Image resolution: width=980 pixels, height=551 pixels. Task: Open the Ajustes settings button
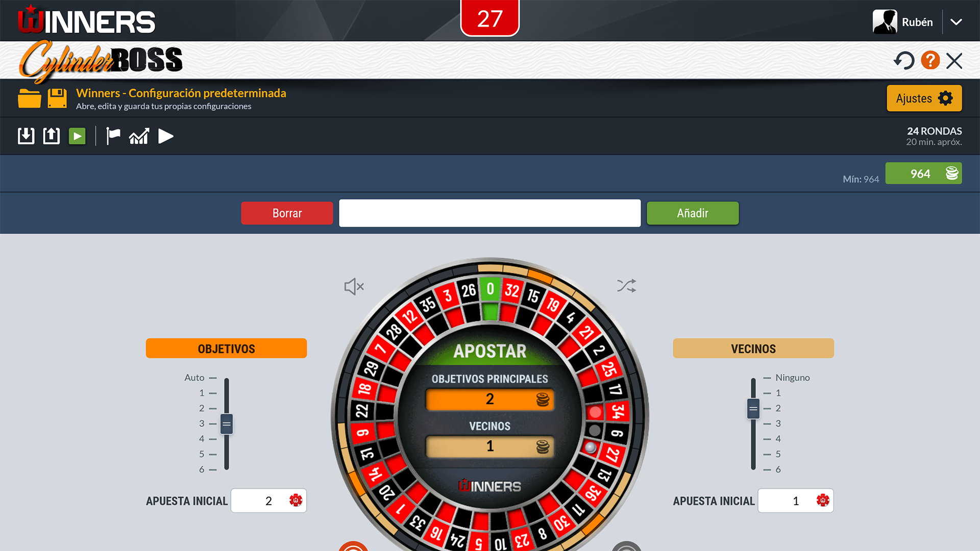pos(924,98)
